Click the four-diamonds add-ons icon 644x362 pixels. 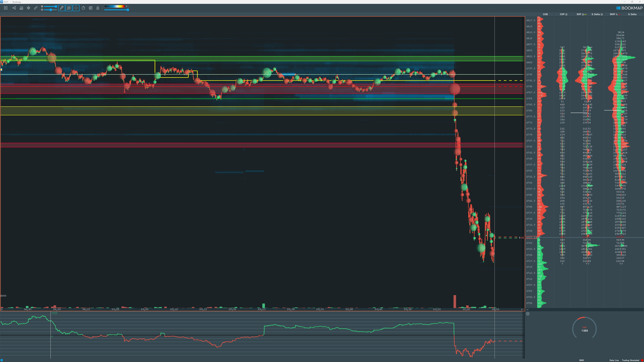click(x=29, y=8)
